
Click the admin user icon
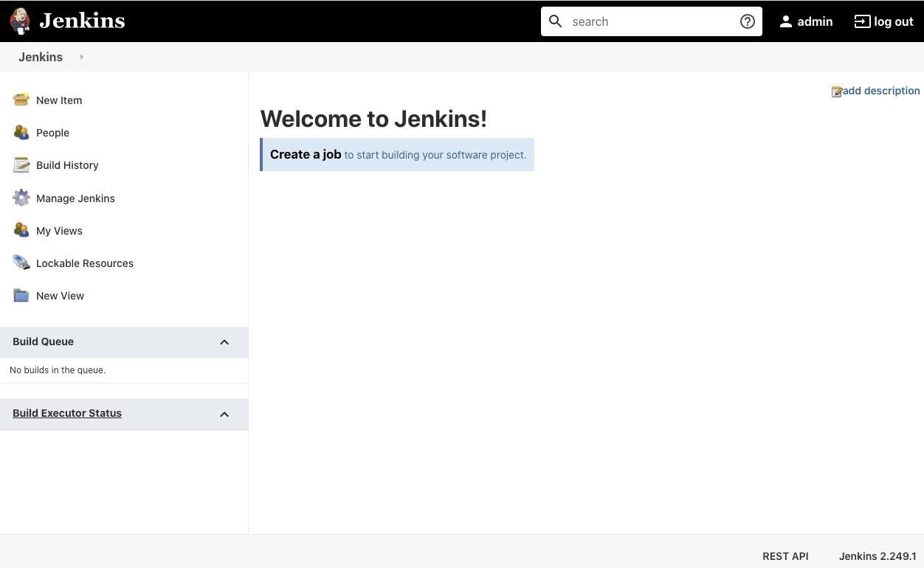pos(786,21)
